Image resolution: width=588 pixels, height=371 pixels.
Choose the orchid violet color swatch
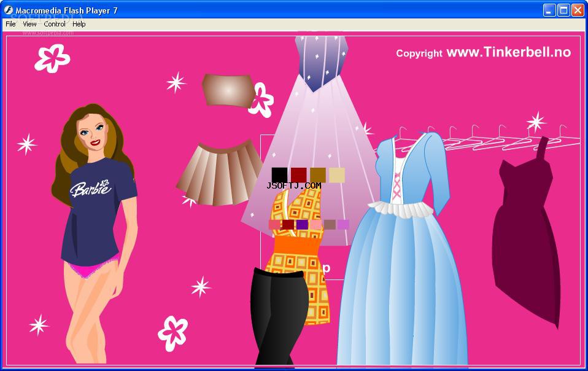(343, 225)
